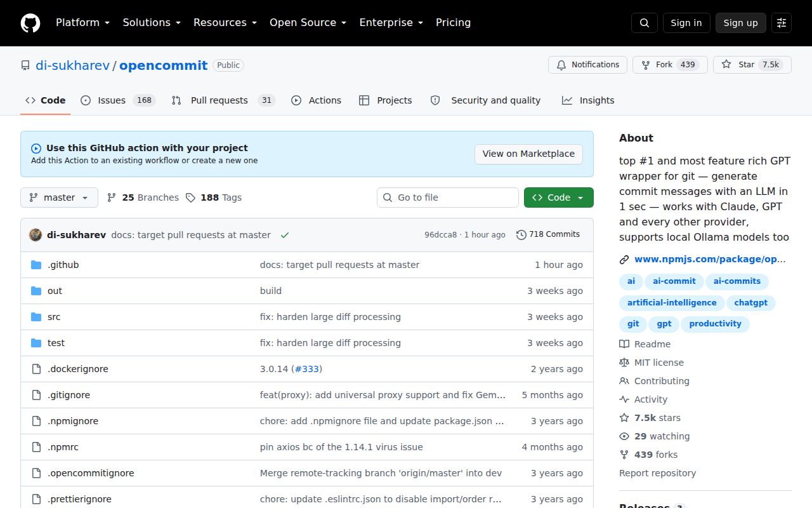812x508 pixels.
Task: Open the .opencommitignore file
Action: (x=91, y=473)
